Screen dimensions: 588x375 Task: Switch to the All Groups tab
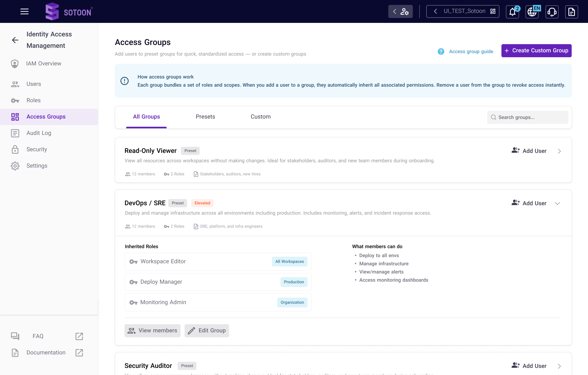(x=146, y=117)
